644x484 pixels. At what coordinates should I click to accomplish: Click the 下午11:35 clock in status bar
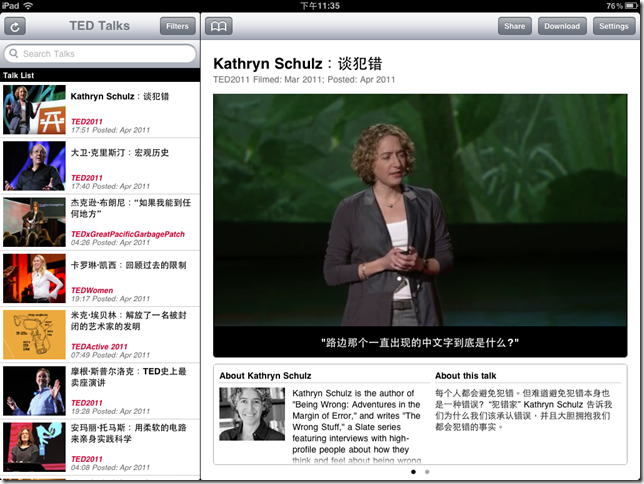(x=320, y=6)
